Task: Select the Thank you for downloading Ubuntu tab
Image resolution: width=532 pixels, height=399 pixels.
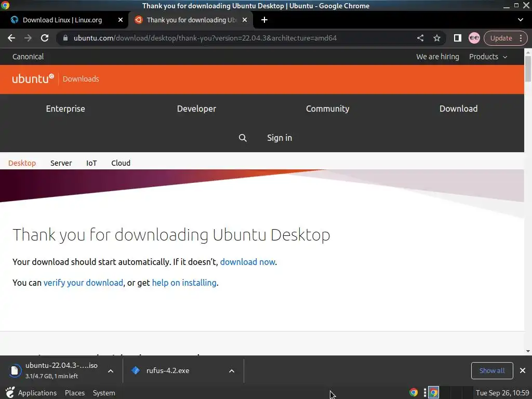Action: [x=192, y=20]
